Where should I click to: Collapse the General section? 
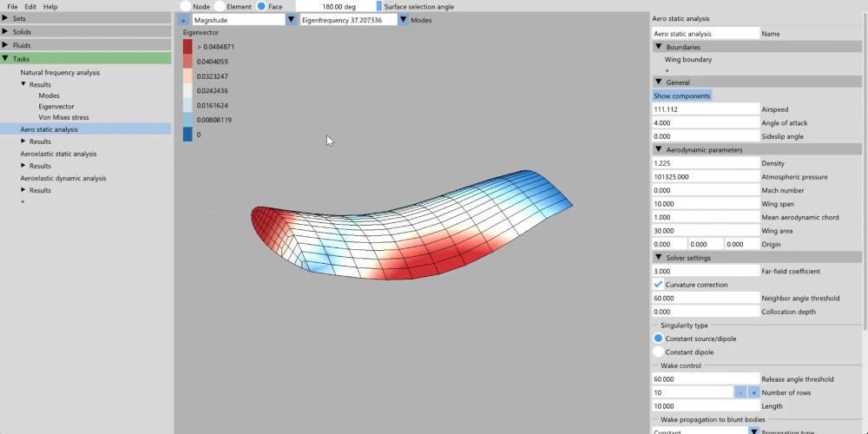[x=658, y=82]
